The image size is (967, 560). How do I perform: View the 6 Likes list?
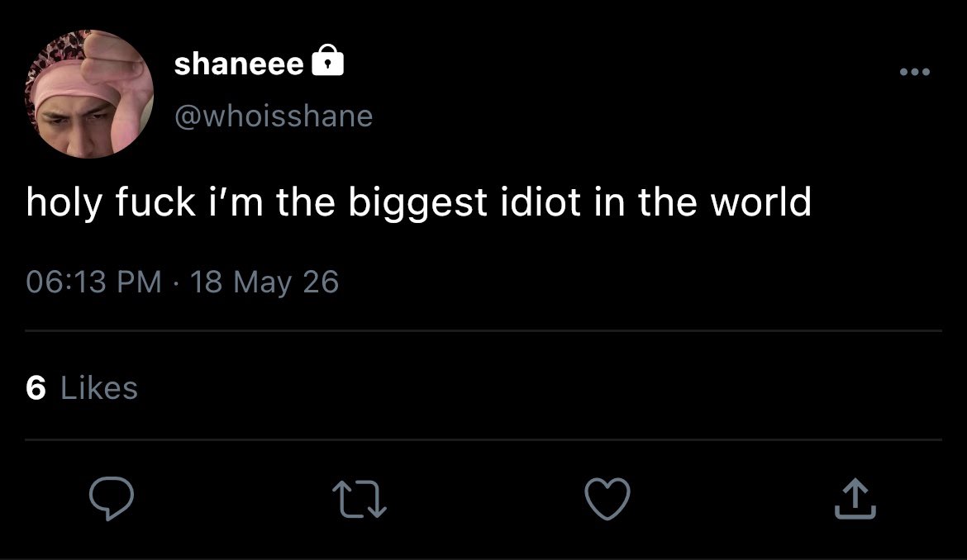tap(82, 388)
